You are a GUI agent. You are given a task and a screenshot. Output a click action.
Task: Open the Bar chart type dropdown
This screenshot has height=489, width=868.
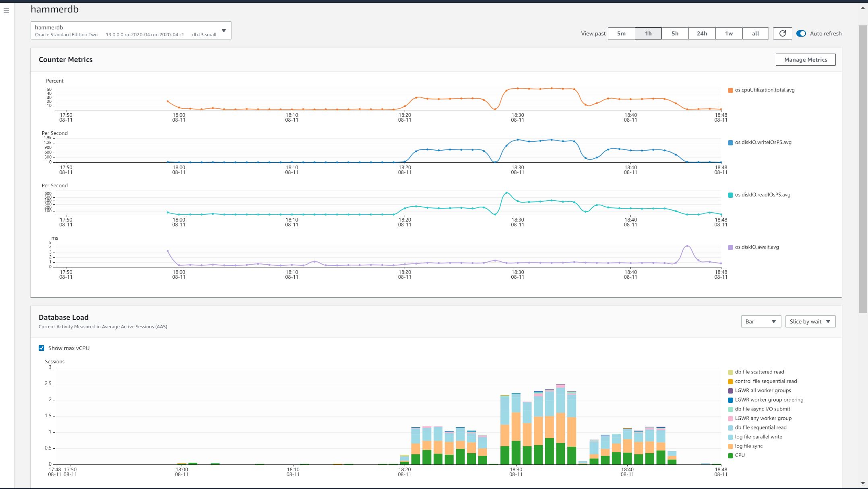pyautogui.click(x=761, y=321)
